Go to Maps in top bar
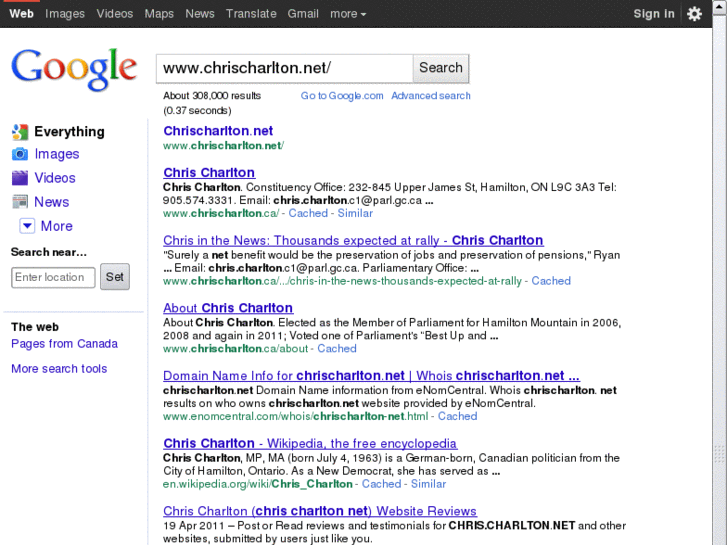The height and width of the screenshot is (545, 727). coord(159,14)
